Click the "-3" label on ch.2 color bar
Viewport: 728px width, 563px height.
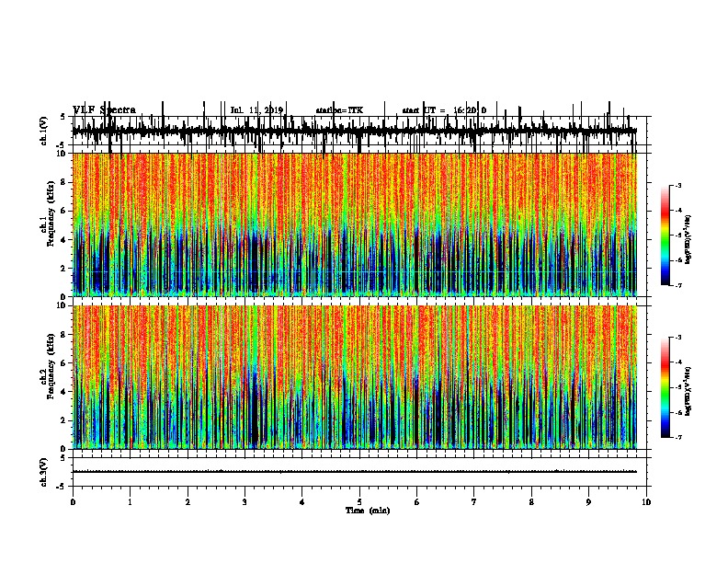pyautogui.click(x=677, y=338)
